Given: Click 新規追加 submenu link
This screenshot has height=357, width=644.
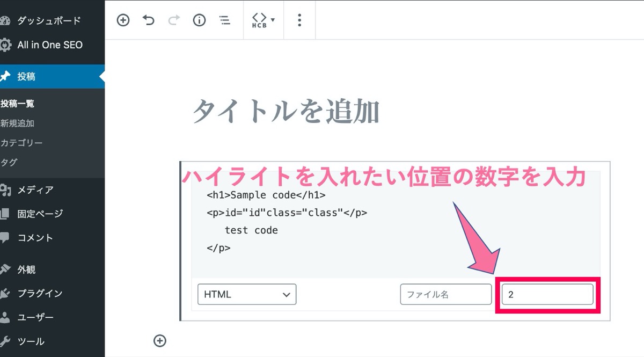Looking at the screenshot, I should pos(17,123).
